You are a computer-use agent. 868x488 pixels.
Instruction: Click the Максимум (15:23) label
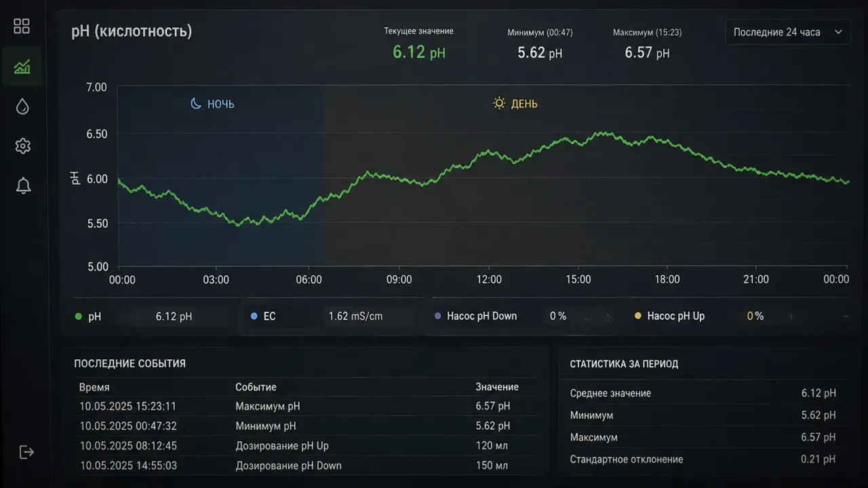click(647, 33)
